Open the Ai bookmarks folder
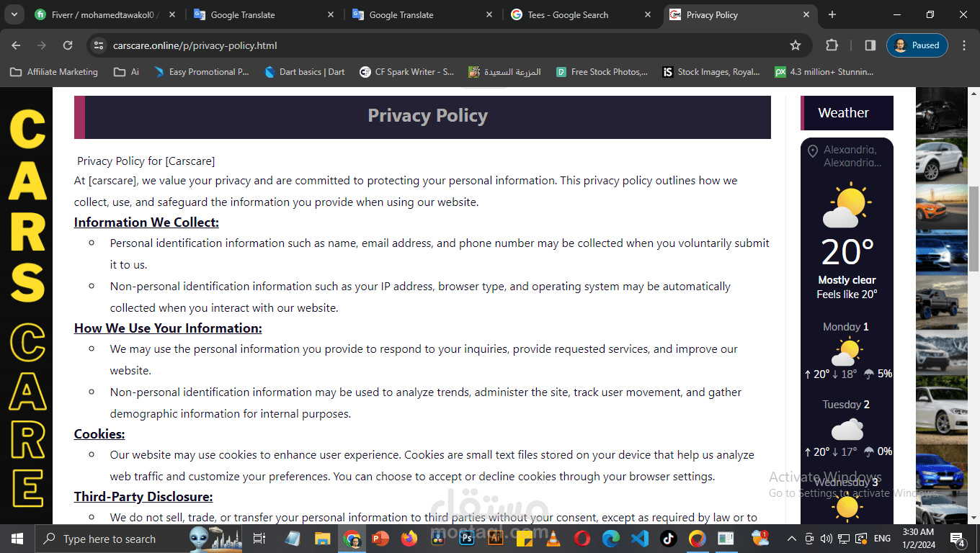980x553 pixels. pyautogui.click(x=126, y=72)
